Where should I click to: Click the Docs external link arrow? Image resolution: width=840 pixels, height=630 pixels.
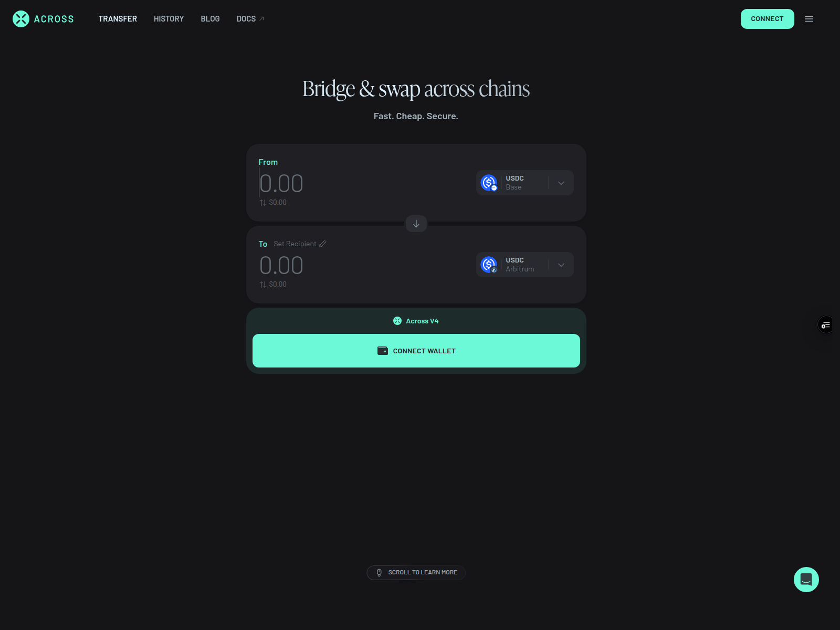[261, 19]
